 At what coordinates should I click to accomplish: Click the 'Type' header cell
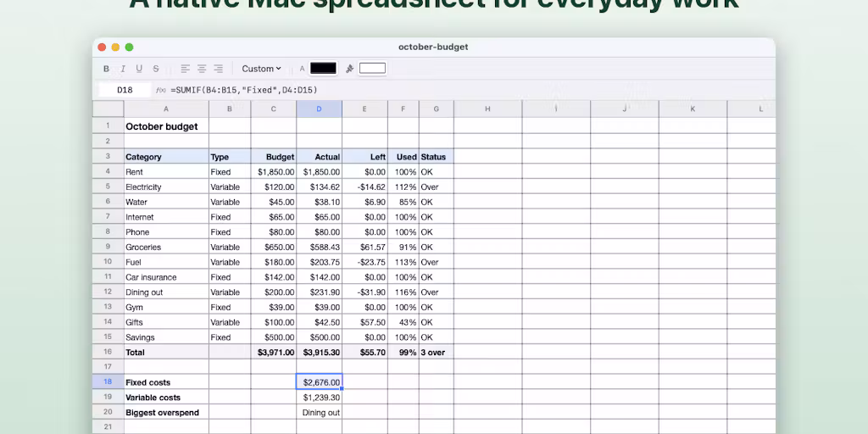[230, 157]
